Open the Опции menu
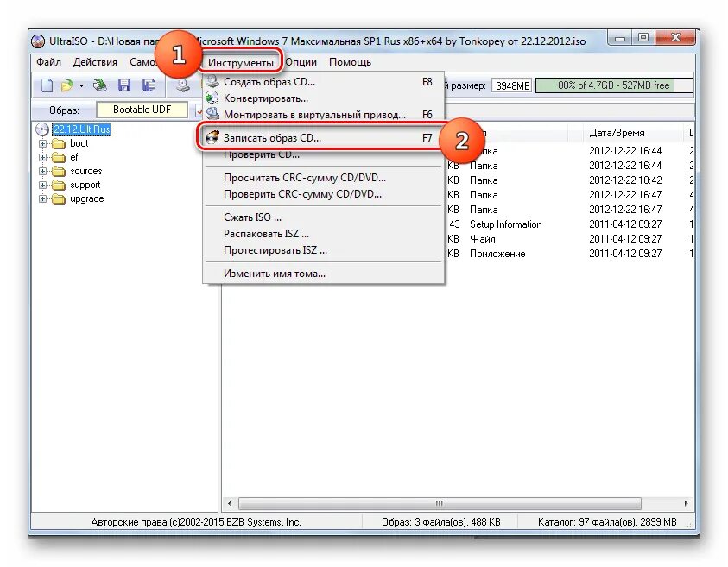The height and width of the screenshot is (567, 728). click(301, 62)
